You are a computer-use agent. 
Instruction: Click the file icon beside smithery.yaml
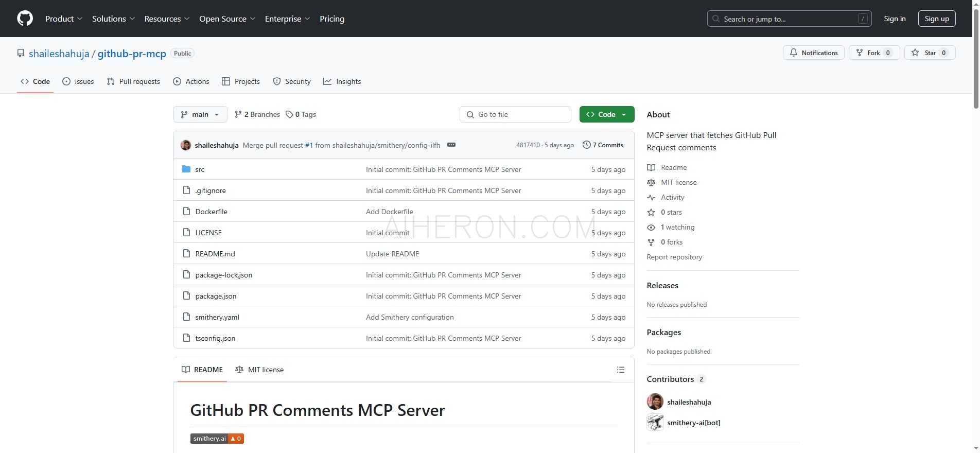tap(186, 317)
